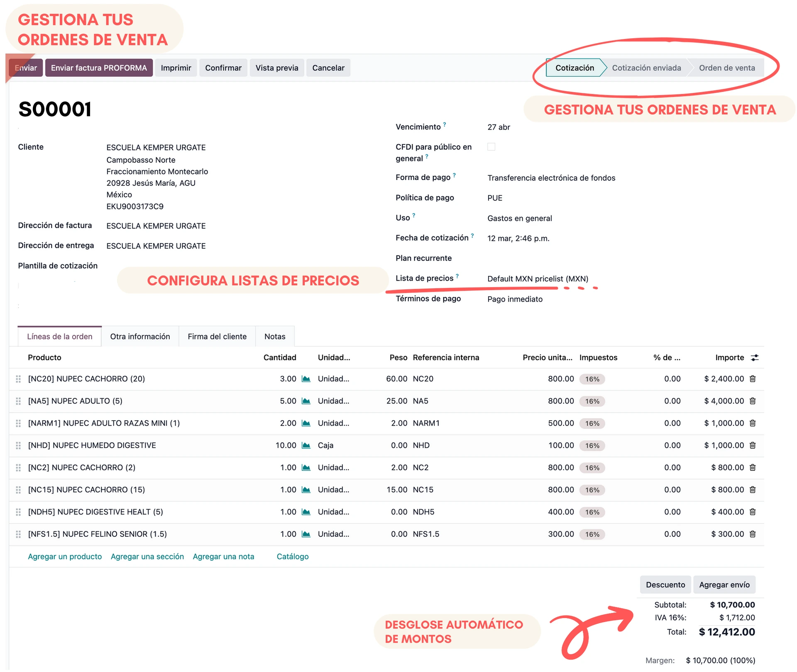Click the Confirmar button
The width and height of the screenshot is (797, 672).
pyautogui.click(x=223, y=68)
